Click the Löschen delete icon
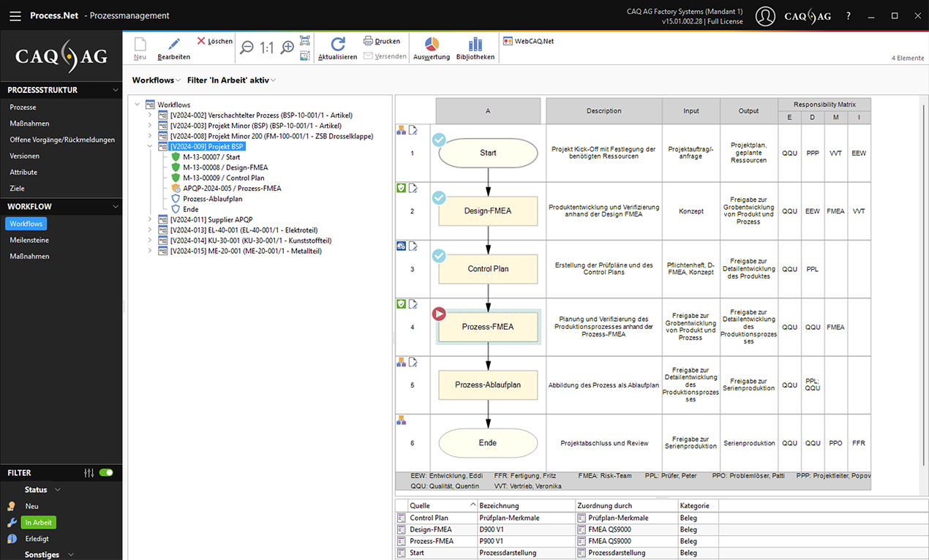929x560 pixels. [201, 42]
